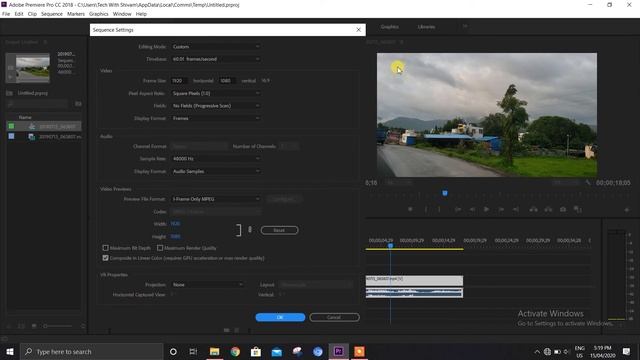The height and width of the screenshot is (360, 640).
Task: Click the Go to In point button
Action: pos(458,209)
